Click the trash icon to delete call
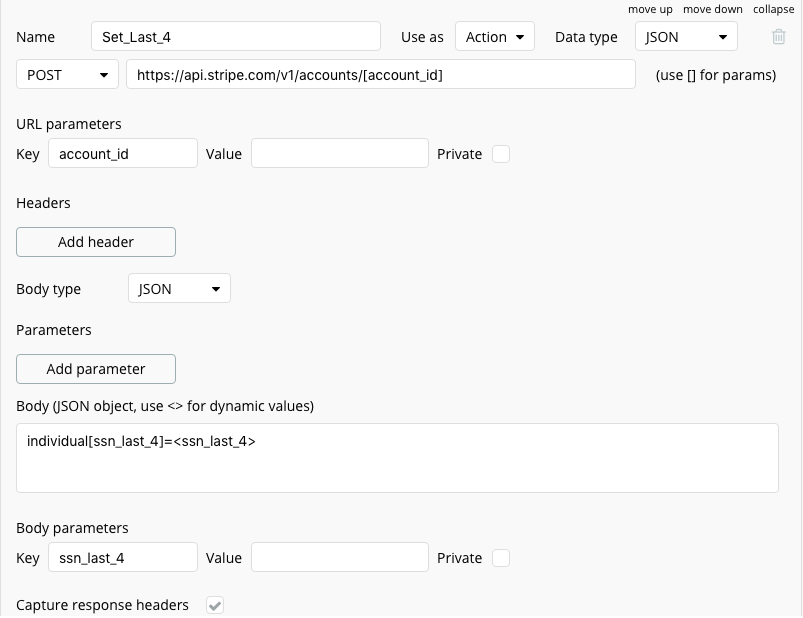803x618 pixels. [x=779, y=37]
